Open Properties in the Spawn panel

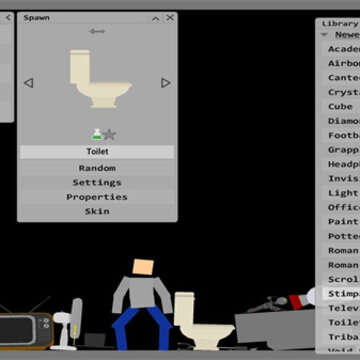click(97, 197)
